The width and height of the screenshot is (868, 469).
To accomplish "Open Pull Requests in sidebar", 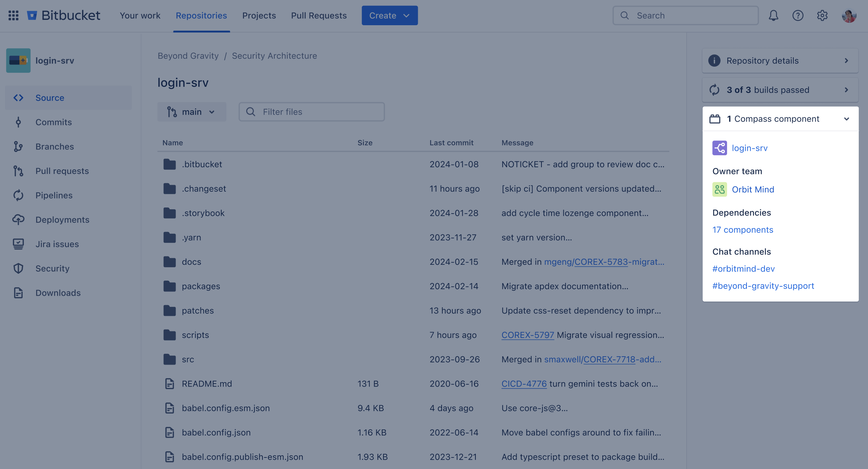I will point(62,171).
